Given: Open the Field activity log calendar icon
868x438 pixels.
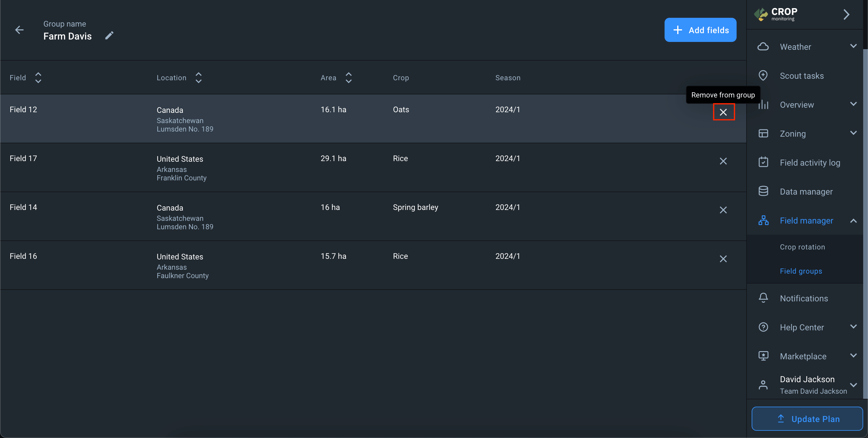Looking at the screenshot, I should click(763, 162).
